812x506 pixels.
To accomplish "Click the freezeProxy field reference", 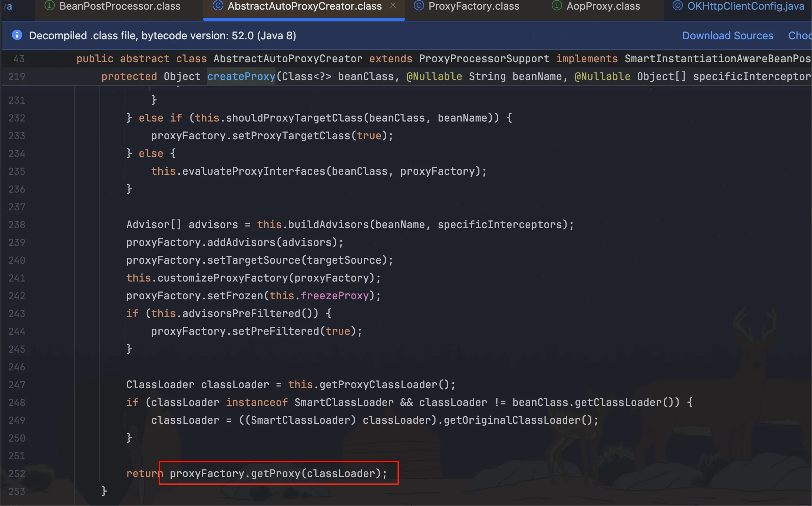I will click(334, 296).
